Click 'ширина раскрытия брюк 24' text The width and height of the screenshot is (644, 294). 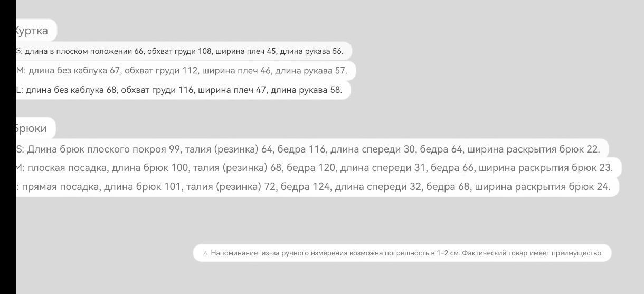coord(542,186)
